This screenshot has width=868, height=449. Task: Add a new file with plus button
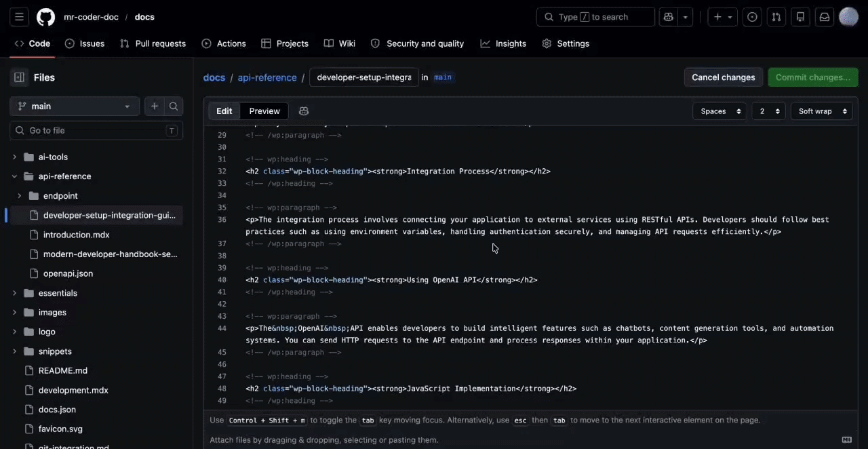tap(155, 106)
